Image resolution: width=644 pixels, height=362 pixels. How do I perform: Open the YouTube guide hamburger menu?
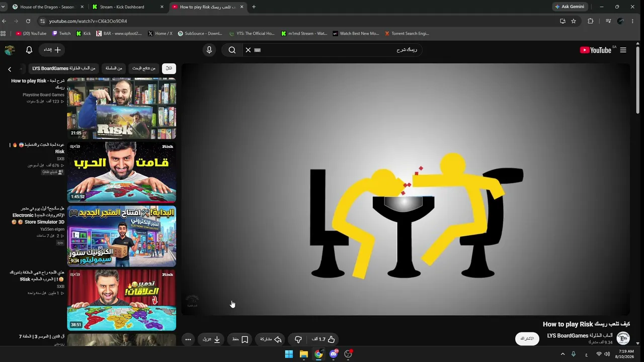pos(623,50)
